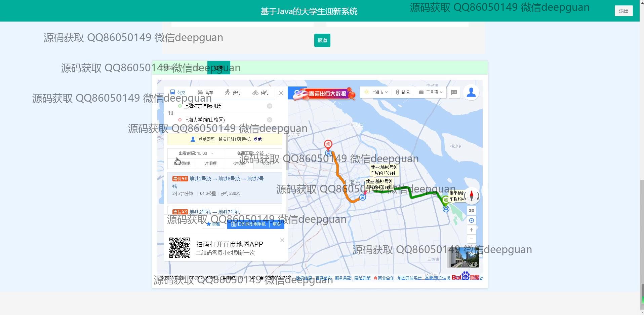Click the 退出 logout button

[624, 11]
